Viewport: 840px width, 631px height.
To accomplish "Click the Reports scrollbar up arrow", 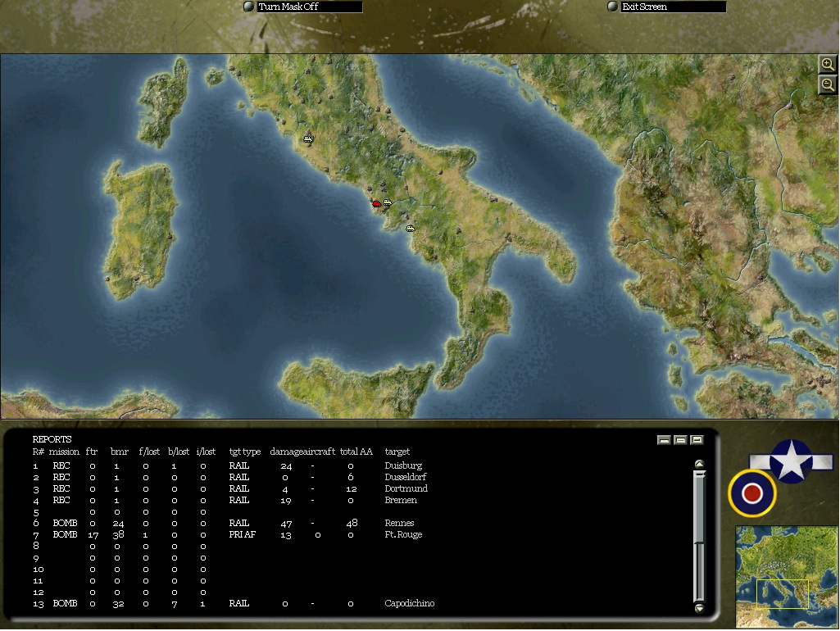I will point(699,464).
